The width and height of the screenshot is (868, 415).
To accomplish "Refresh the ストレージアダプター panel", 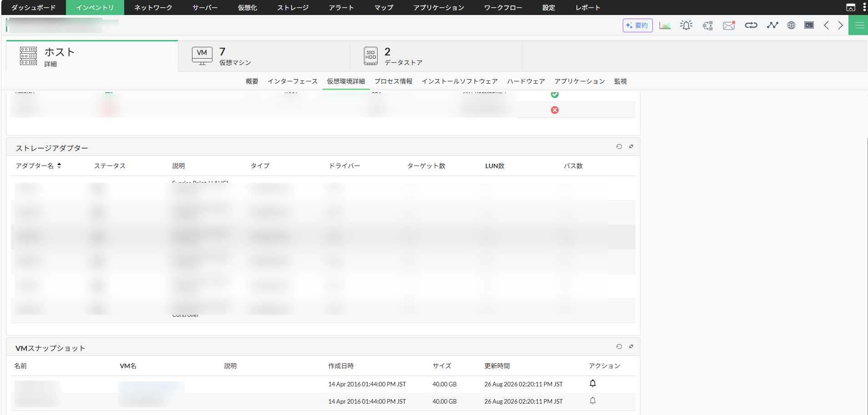I will tap(619, 146).
